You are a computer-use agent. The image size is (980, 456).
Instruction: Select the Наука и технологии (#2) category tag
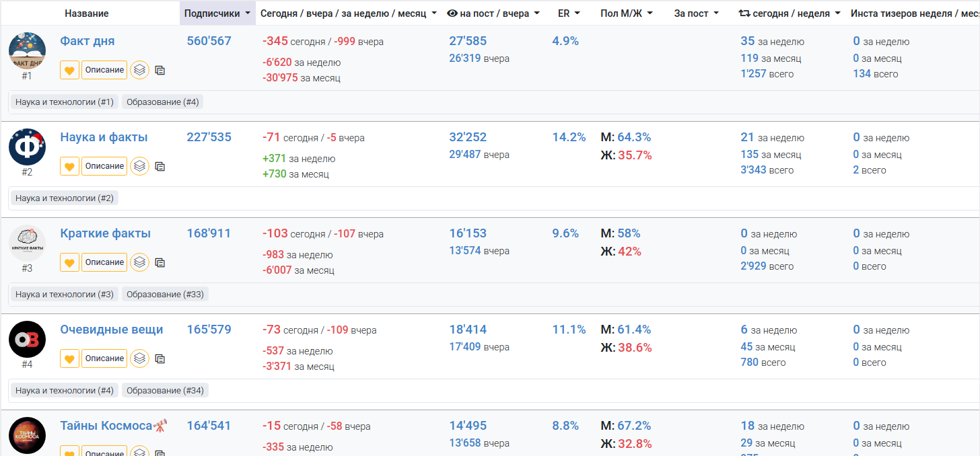[x=65, y=198]
